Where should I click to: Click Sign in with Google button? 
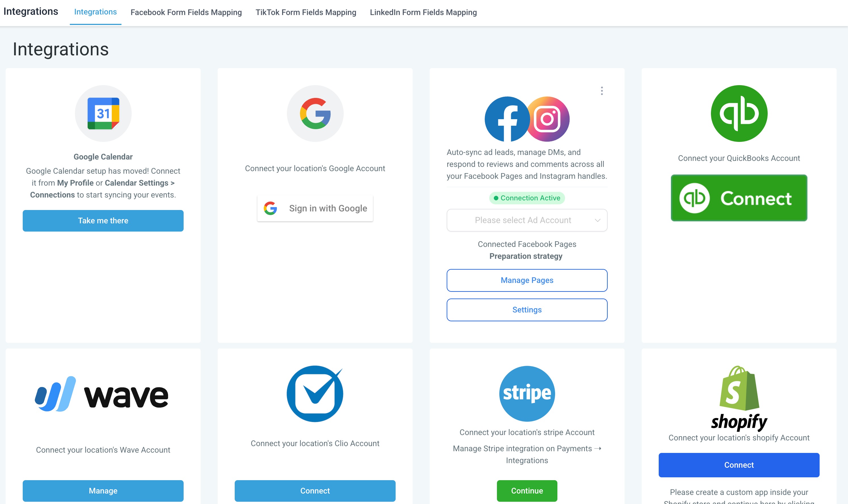[x=315, y=208]
